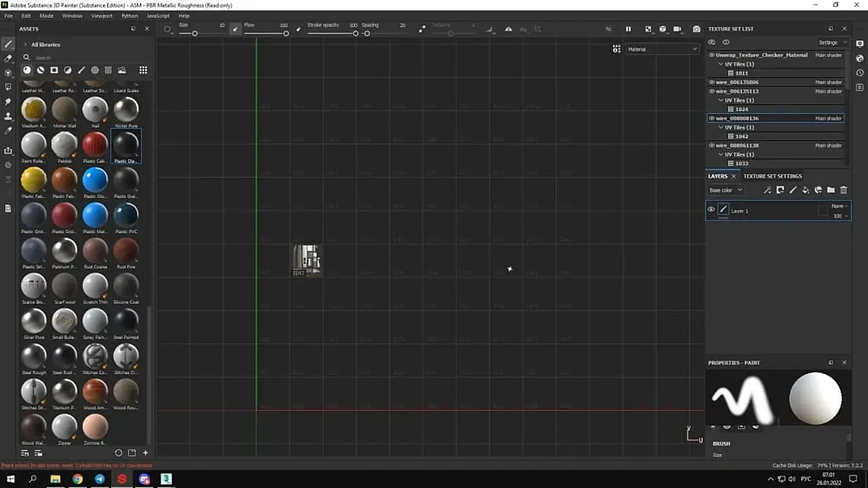This screenshot has width=868, height=488.
Task: Select the Eraser tool in left toolbar
Action: 8,58
